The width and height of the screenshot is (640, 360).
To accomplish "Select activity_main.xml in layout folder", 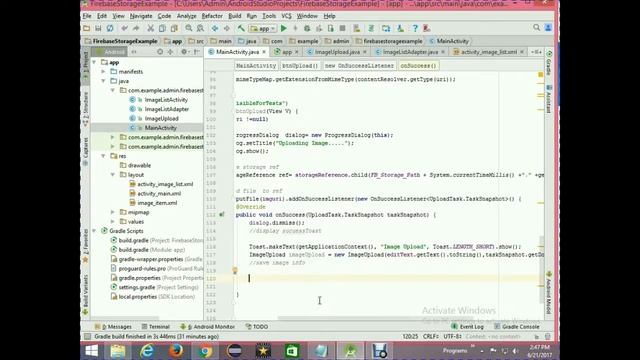I will [x=159, y=193].
